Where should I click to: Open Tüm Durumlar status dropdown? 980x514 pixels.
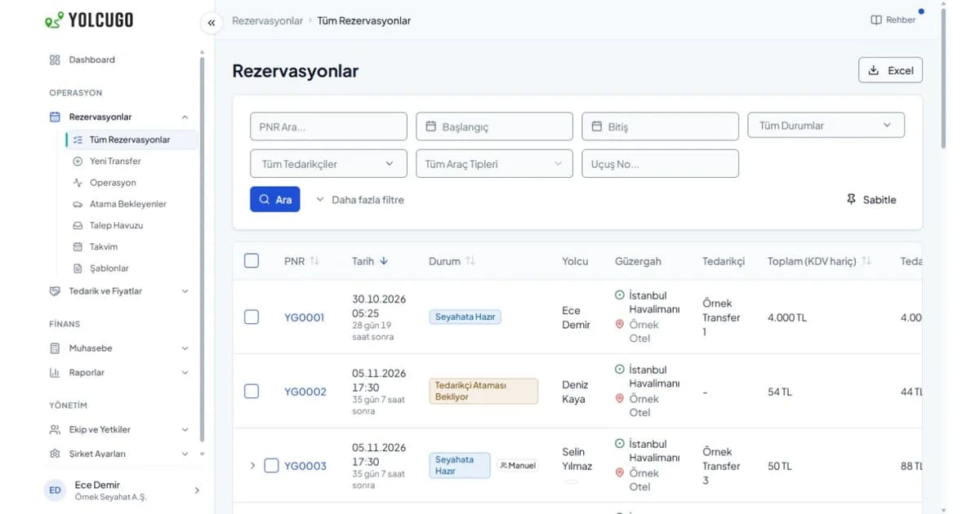pyautogui.click(x=826, y=126)
